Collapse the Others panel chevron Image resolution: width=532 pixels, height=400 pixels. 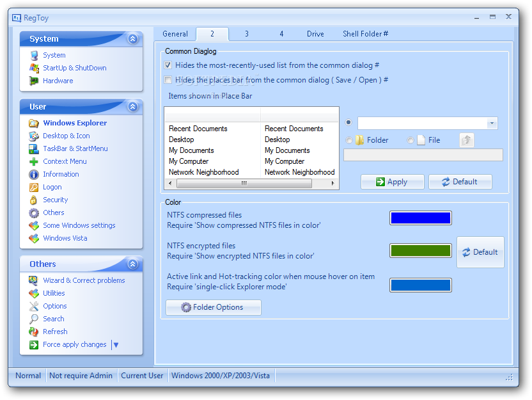click(132, 264)
